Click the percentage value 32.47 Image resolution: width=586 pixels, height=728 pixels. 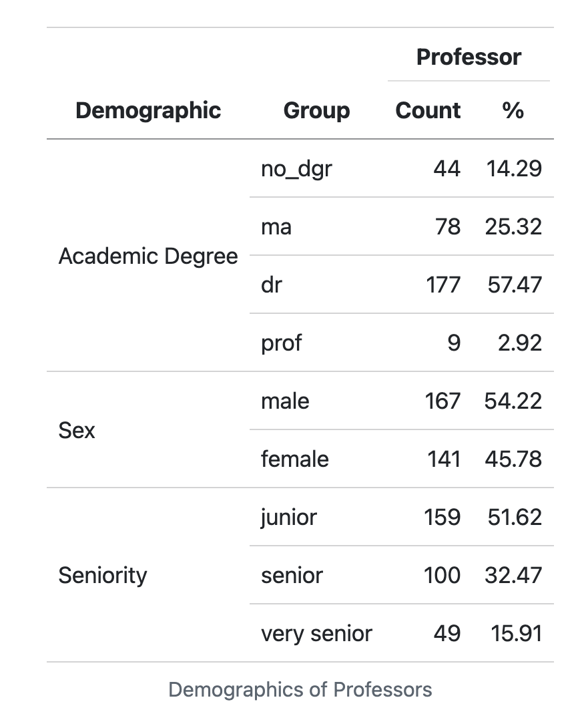click(513, 575)
